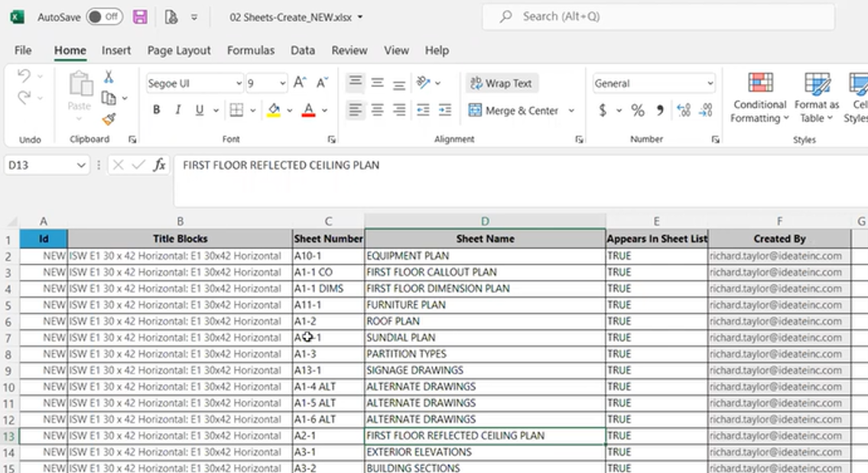Click the Decrease Decimal icon
Screen dimensions: 868x473
pyautogui.click(x=705, y=111)
